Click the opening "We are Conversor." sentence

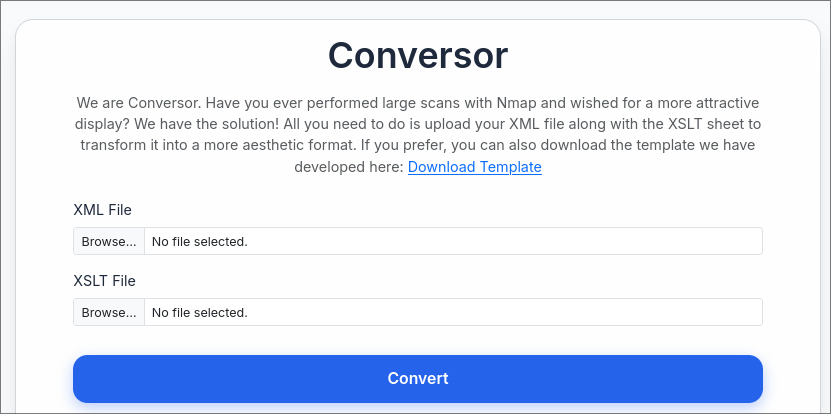click(135, 103)
